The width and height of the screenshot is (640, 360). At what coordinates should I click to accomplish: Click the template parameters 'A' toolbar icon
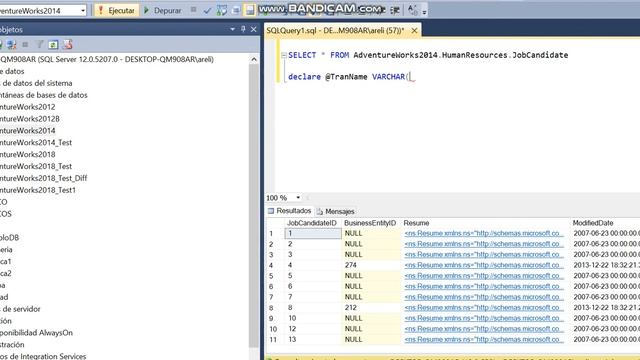point(413,10)
